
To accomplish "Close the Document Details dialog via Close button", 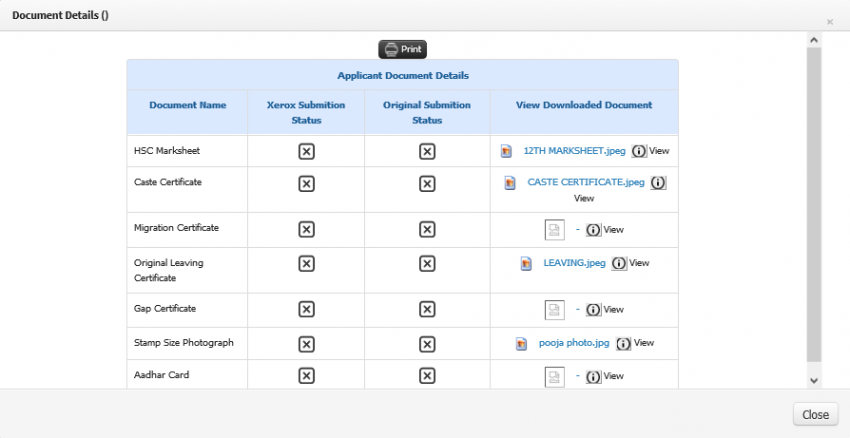I will [x=815, y=415].
